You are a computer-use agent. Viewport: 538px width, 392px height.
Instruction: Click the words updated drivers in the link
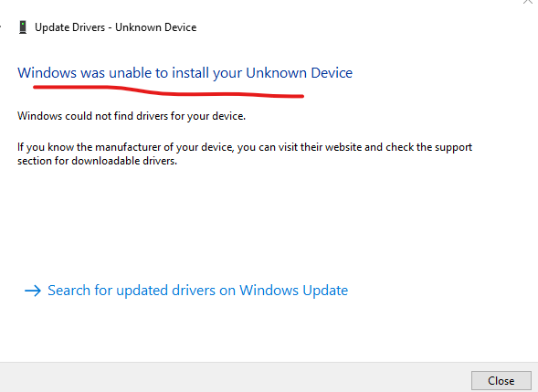tap(166, 291)
